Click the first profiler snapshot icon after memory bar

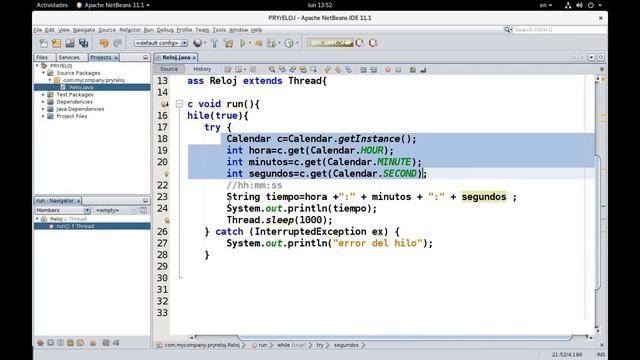pos(360,43)
